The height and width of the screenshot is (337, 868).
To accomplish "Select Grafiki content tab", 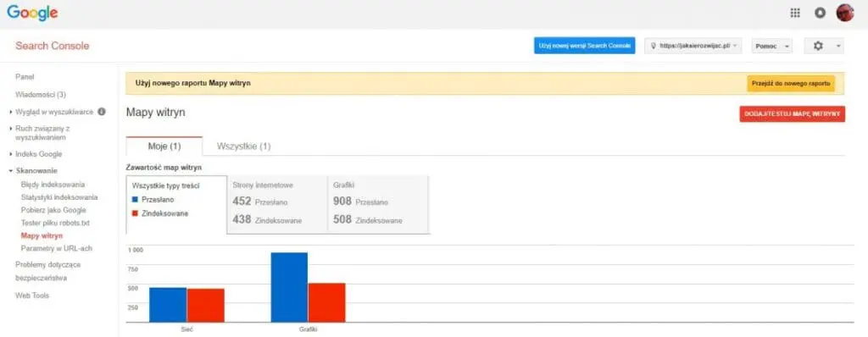I will 379,205.
